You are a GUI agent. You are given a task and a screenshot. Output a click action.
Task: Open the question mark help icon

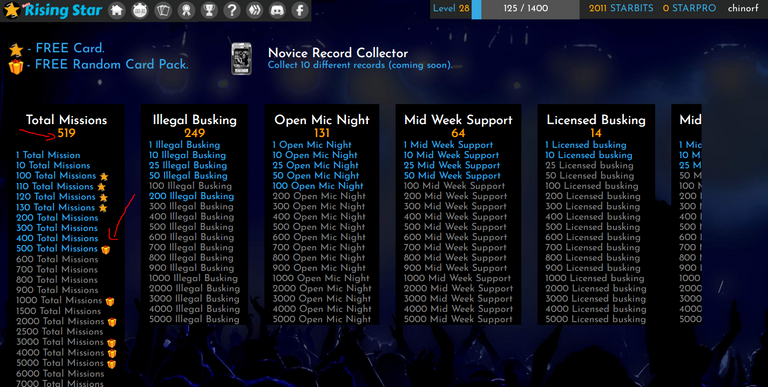[232, 10]
